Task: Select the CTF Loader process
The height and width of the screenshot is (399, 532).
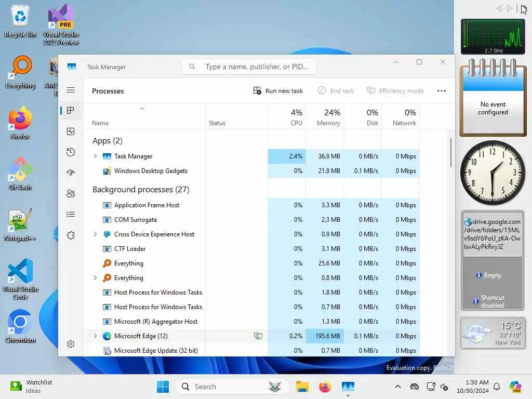Action: pos(251,249)
